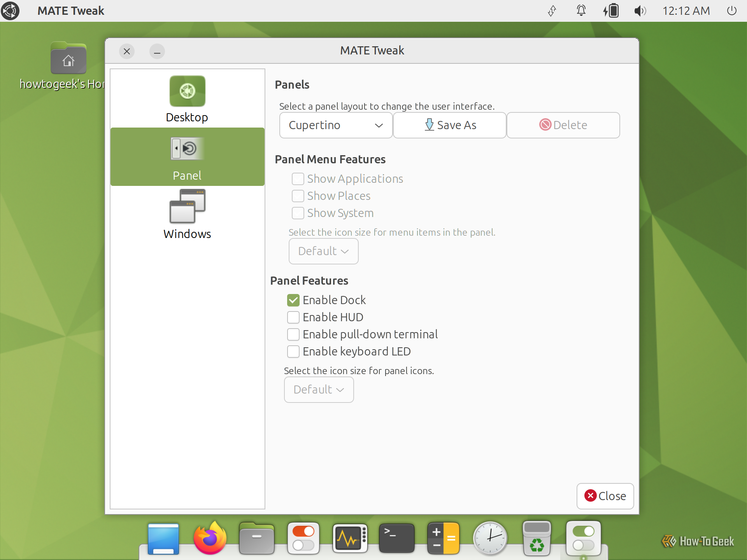The width and height of the screenshot is (747, 560).
Task: Open the Control Center toggle icon in dock
Action: coord(303,538)
